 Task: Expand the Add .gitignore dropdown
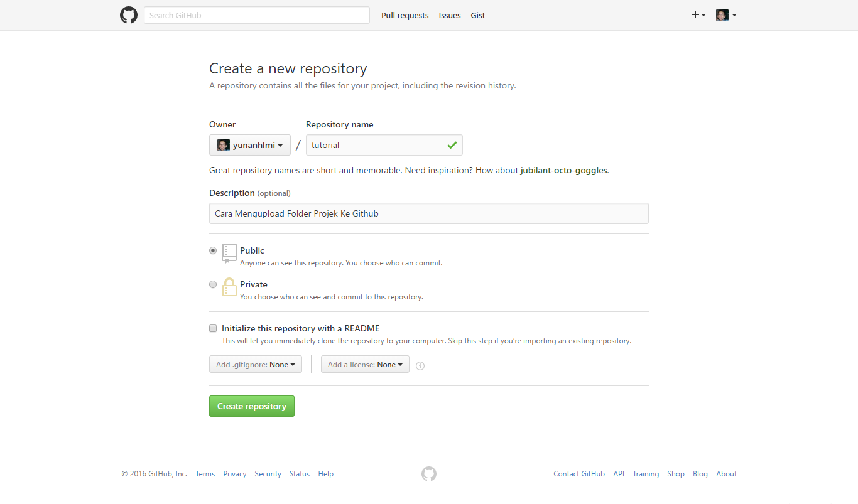256,365
